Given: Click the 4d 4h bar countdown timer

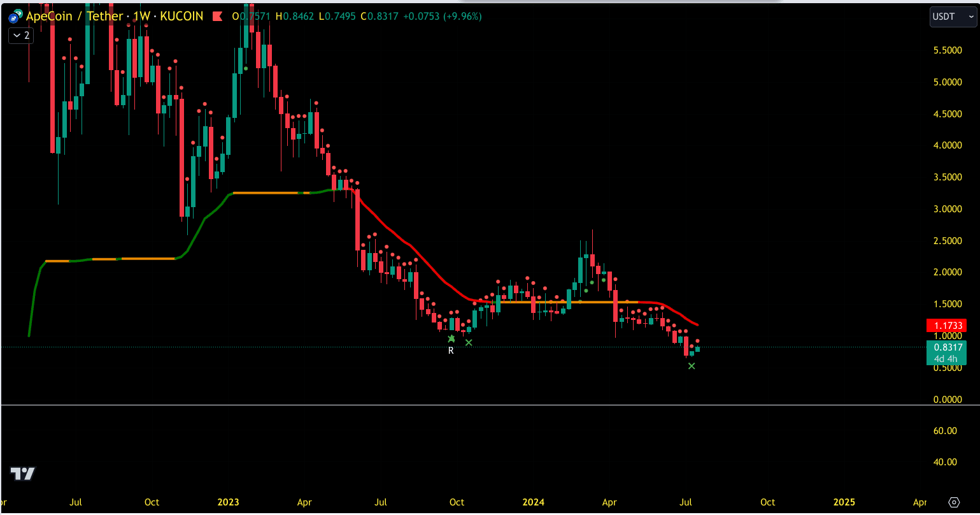Looking at the screenshot, I should 947,359.
